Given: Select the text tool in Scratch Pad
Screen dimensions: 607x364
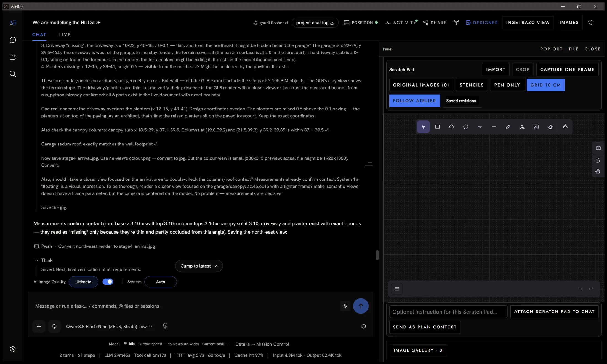Looking at the screenshot, I should point(522,127).
